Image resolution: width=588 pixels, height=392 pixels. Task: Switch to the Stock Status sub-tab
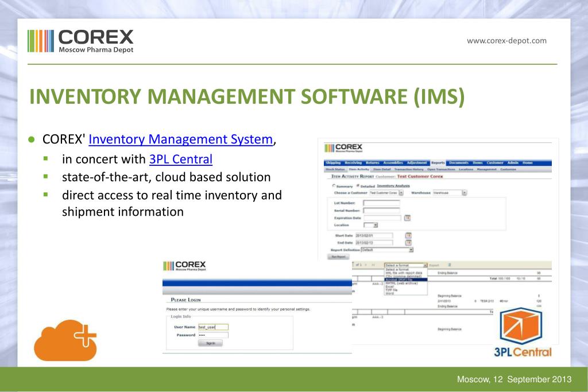(335, 169)
